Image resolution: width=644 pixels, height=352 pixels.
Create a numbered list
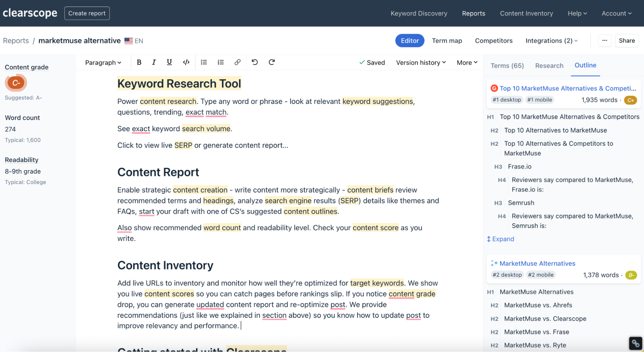click(x=221, y=62)
